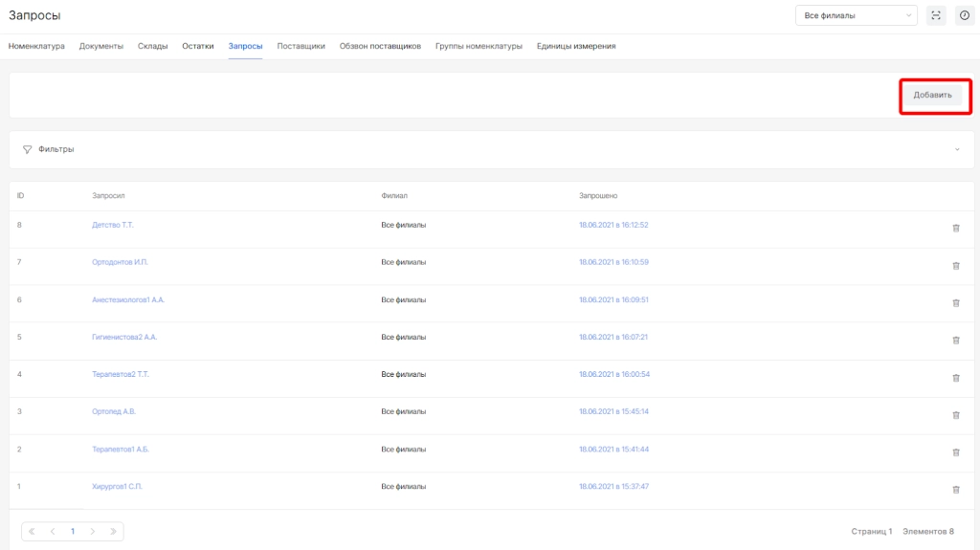This screenshot has height=550, width=980.
Task: Jump to last page in pagination
Action: point(113,531)
